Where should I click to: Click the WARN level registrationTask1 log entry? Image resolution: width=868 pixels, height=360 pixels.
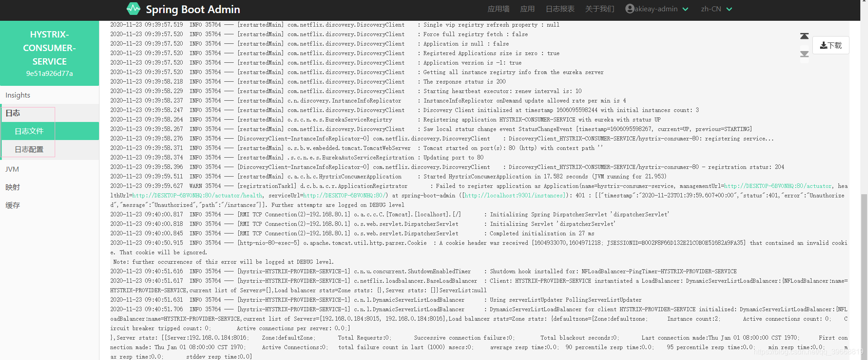(479, 196)
